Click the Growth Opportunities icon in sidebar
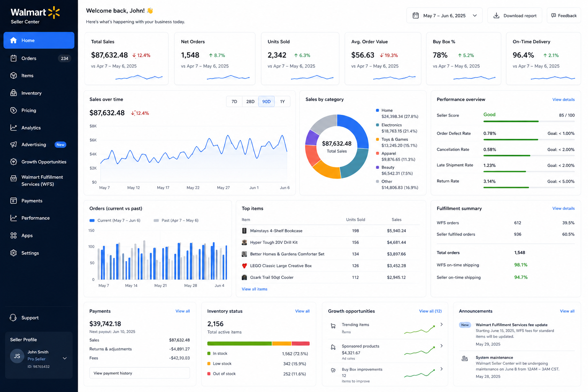This screenshot has width=588, height=392. click(13, 162)
